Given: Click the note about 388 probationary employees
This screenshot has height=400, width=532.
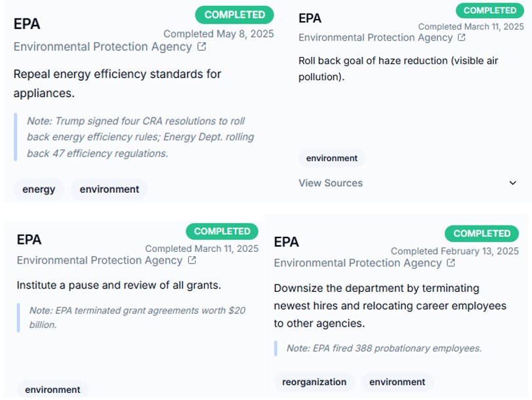Looking at the screenshot, I should [384, 348].
